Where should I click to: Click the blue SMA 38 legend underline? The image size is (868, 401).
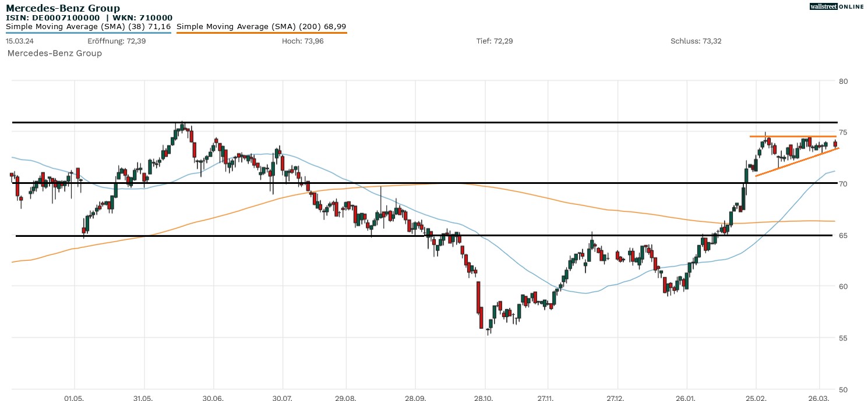(x=88, y=33)
